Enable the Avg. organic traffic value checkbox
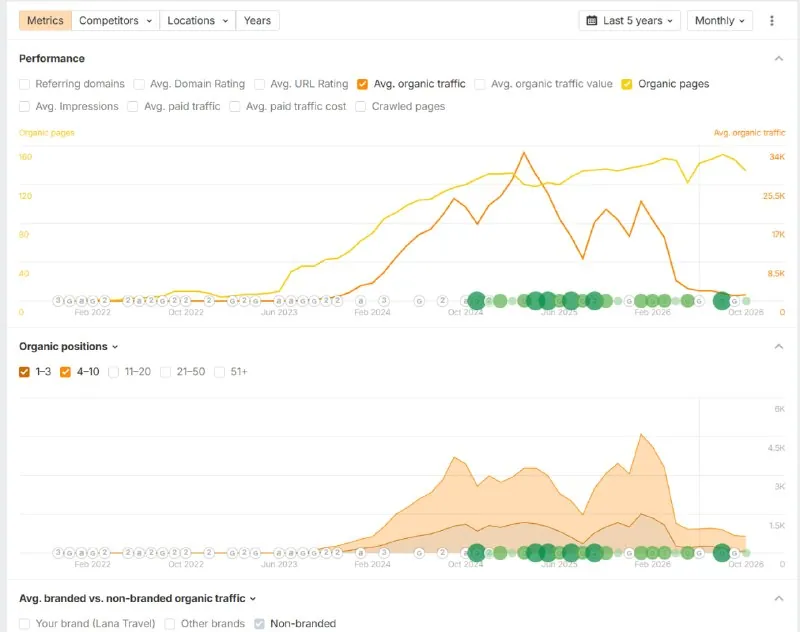This screenshot has width=800, height=632. pyautogui.click(x=480, y=84)
